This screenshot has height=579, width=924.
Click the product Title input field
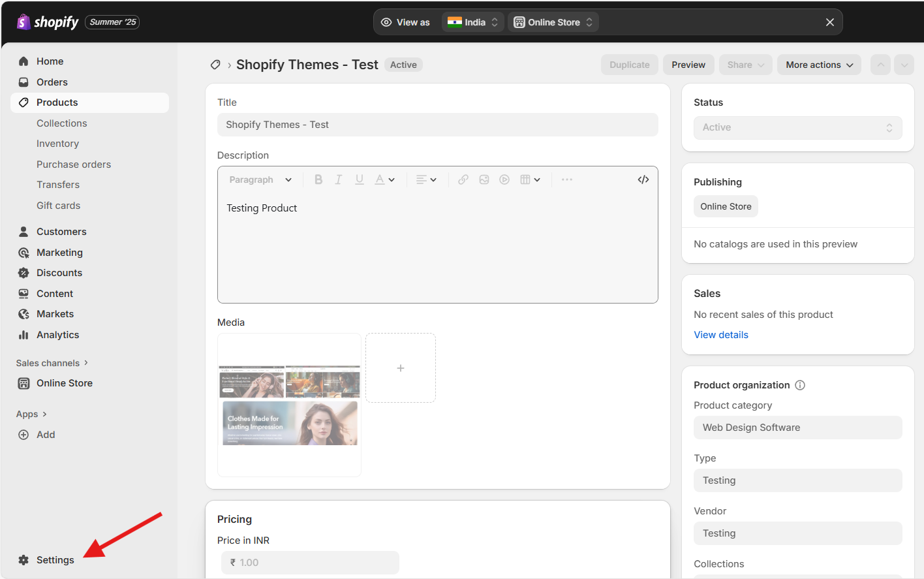pyautogui.click(x=438, y=125)
